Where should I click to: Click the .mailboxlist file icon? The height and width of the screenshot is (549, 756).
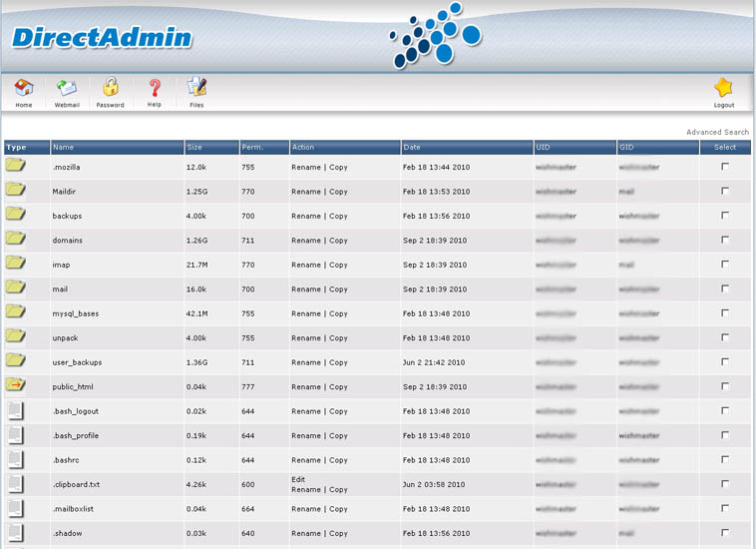[x=15, y=508]
